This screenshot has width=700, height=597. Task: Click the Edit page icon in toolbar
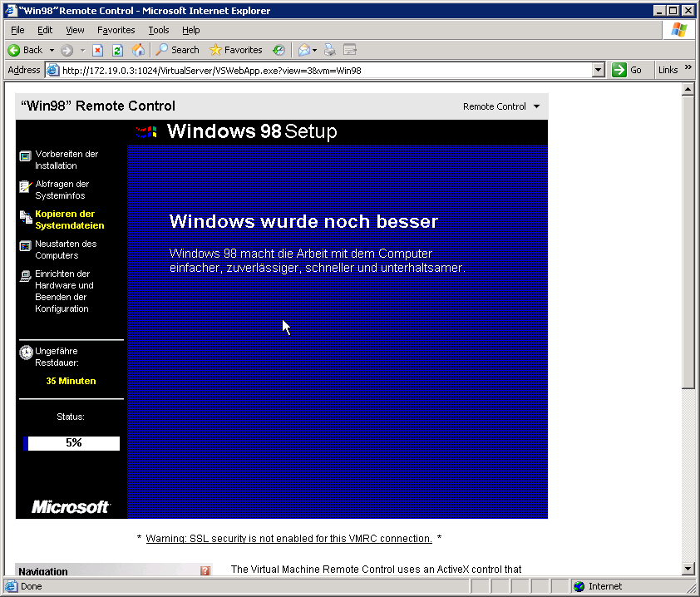click(349, 50)
